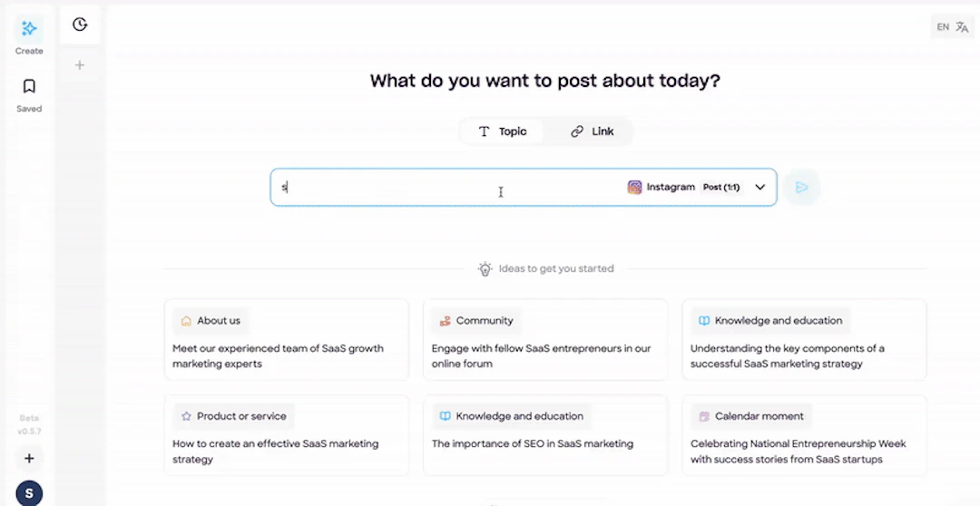Image resolution: width=980 pixels, height=506 pixels.
Task: Click the plus icon below history
Action: 80,65
